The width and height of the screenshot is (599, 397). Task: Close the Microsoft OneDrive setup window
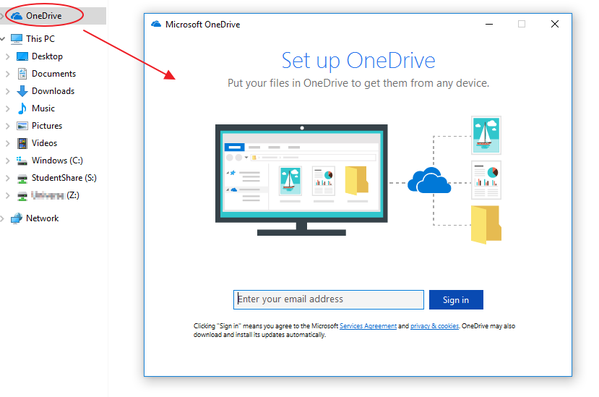tap(555, 24)
